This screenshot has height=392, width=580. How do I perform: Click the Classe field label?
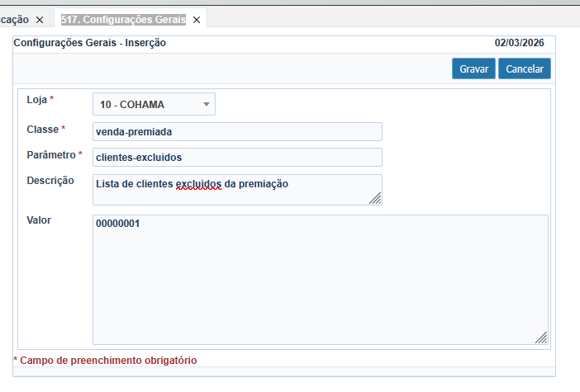pos(42,129)
